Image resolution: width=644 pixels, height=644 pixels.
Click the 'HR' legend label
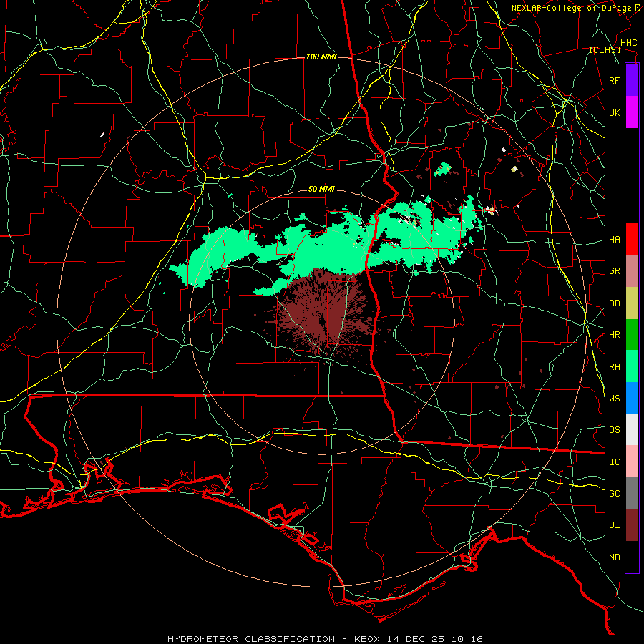[614, 335]
